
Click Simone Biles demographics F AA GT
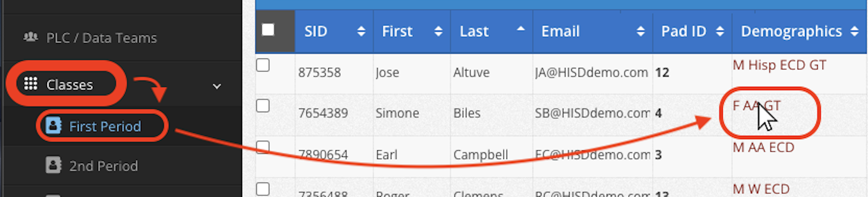(x=757, y=106)
